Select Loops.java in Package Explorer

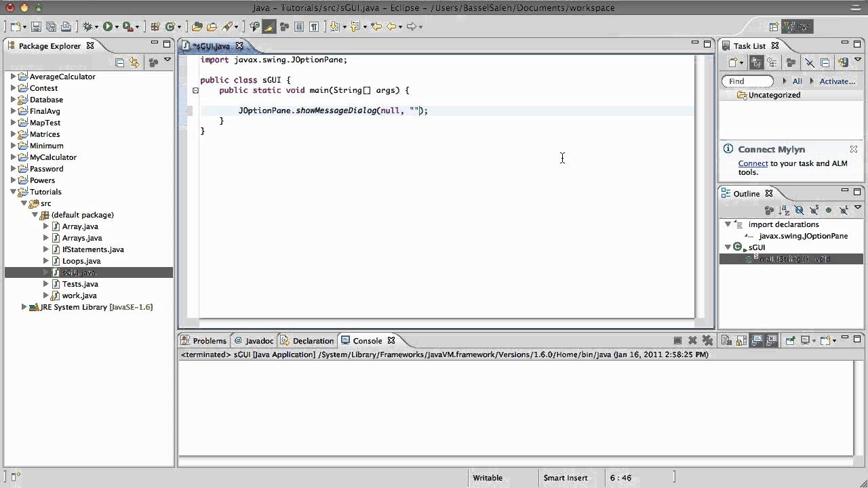81,261
